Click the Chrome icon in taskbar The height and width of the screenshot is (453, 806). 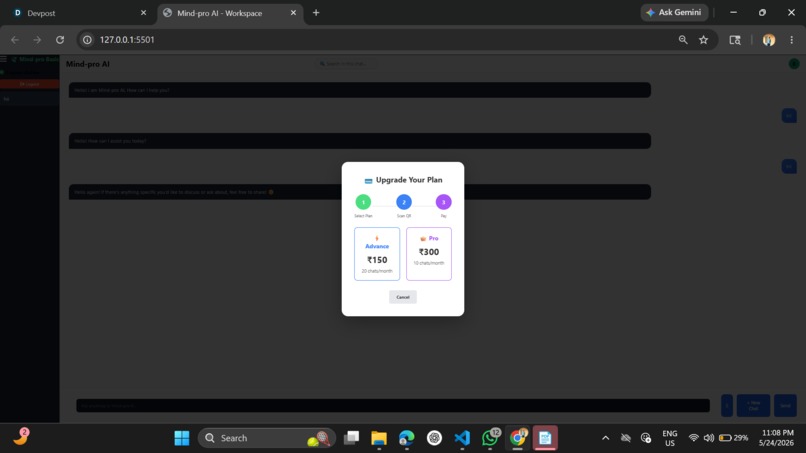coord(518,438)
